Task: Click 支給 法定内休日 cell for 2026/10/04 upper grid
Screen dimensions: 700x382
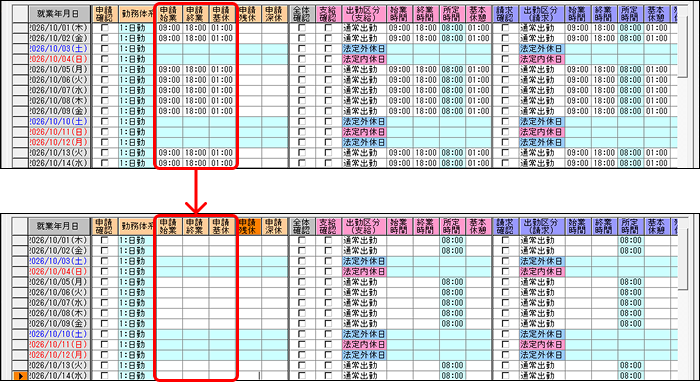Action: pos(363,59)
